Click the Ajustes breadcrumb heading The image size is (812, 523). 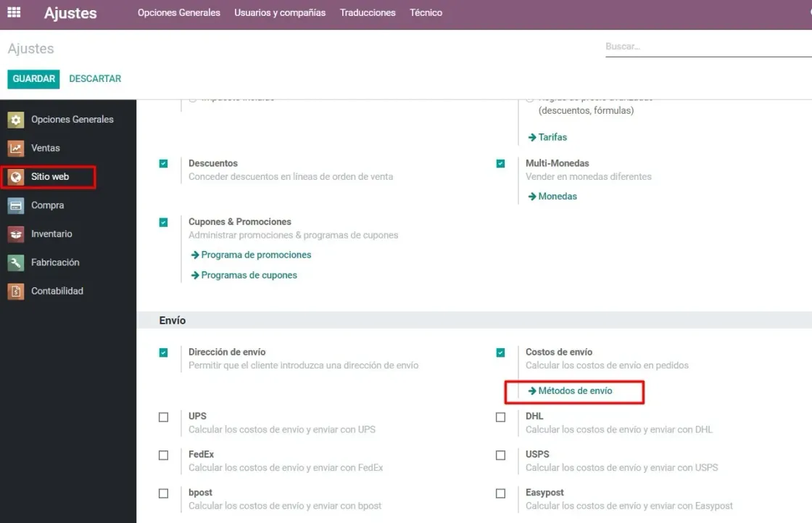point(30,49)
